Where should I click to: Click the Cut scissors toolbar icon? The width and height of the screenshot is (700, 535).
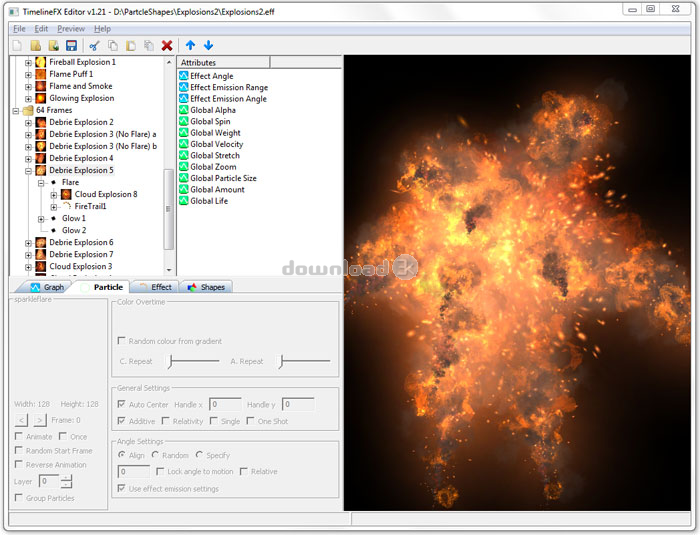(x=95, y=46)
